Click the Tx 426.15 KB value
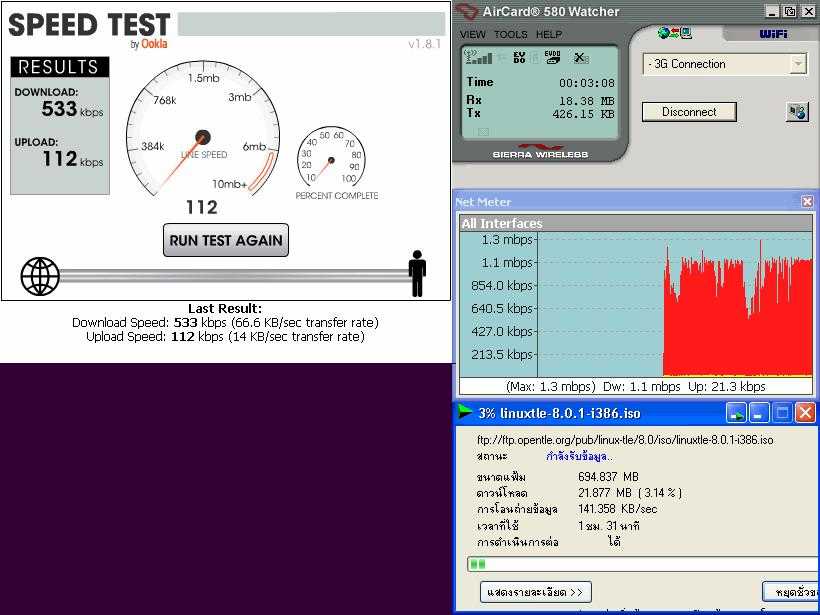Image resolution: width=820 pixels, height=615 pixels. (584, 114)
